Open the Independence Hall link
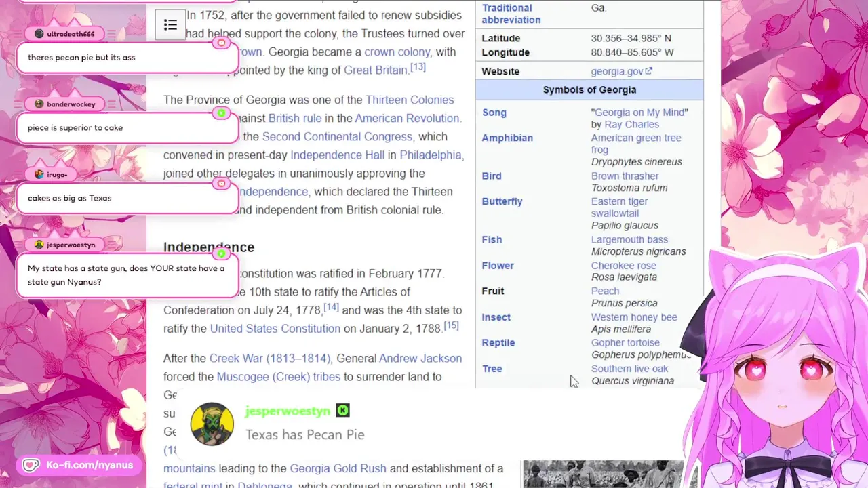The image size is (868, 488). (337, 155)
